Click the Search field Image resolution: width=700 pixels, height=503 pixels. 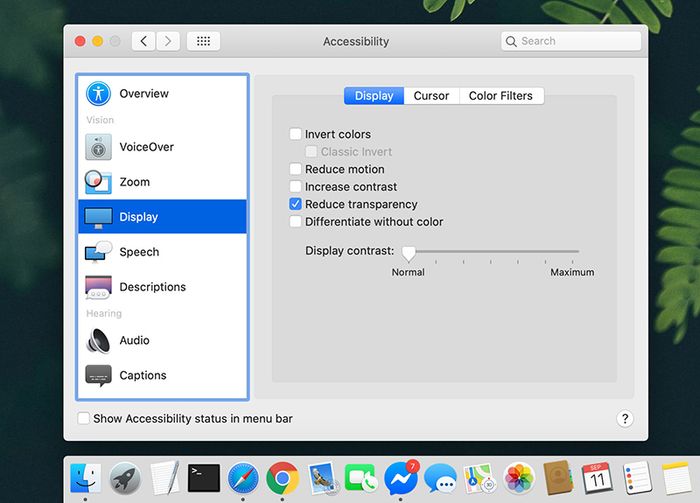tap(571, 41)
